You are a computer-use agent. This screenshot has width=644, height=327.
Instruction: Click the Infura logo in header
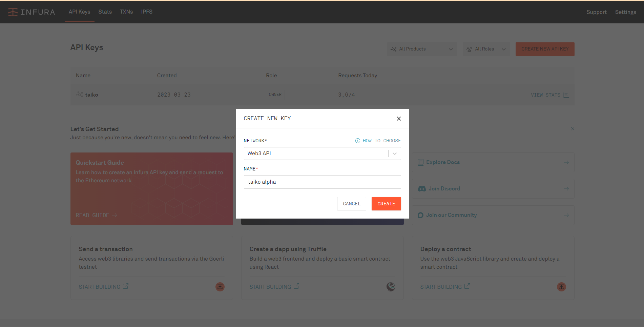tap(32, 12)
